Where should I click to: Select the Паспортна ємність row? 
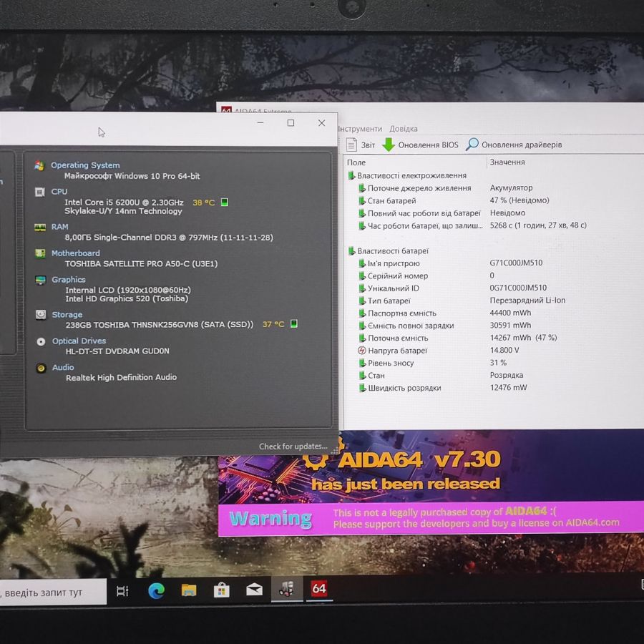pos(493,313)
